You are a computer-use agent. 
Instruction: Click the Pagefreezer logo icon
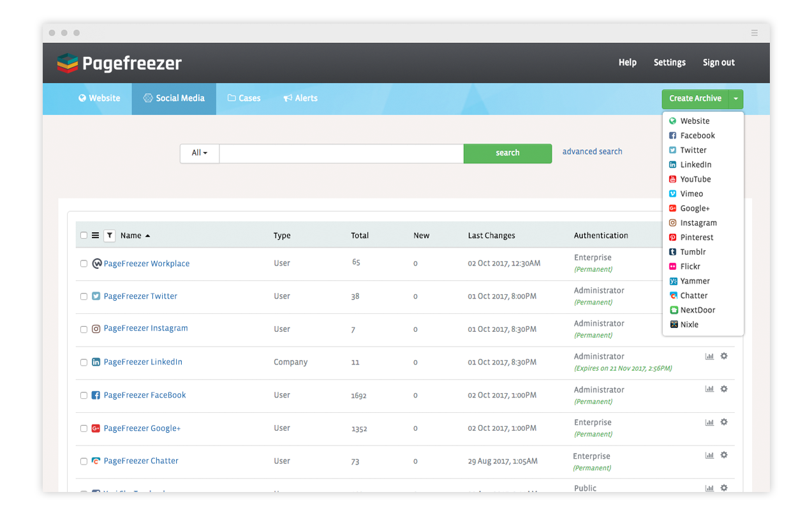(x=67, y=63)
